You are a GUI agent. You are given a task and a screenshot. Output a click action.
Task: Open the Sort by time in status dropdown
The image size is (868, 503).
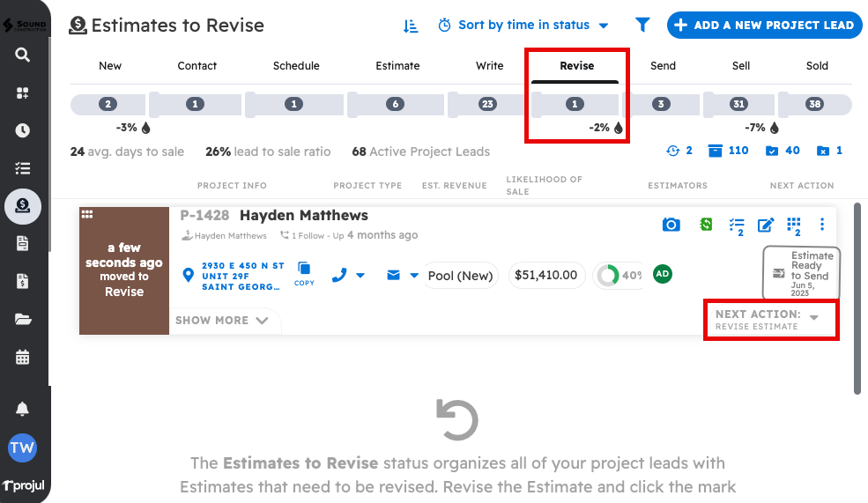(x=523, y=26)
